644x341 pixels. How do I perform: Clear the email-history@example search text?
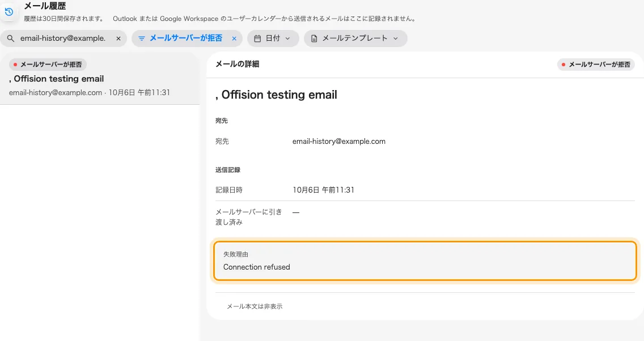[118, 39]
